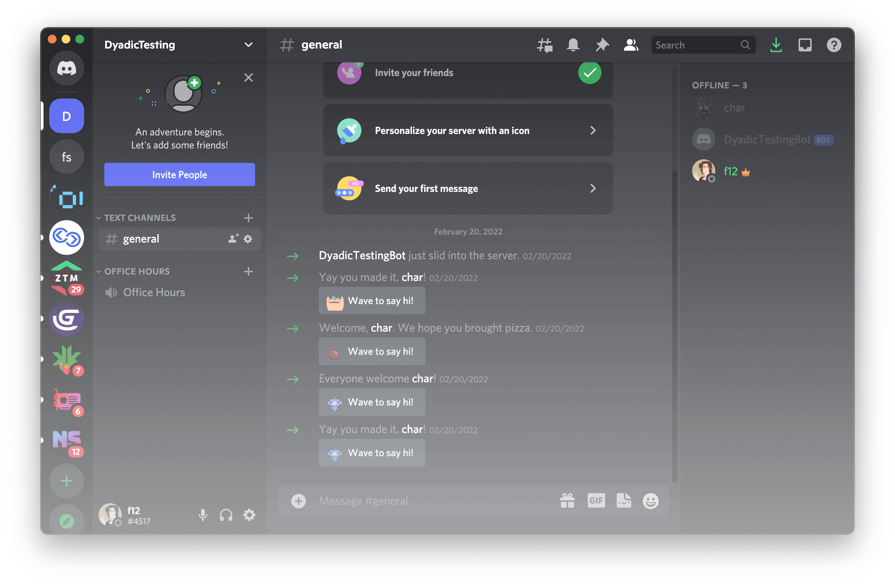Click Message #general input field
895x588 pixels.
tap(432, 501)
